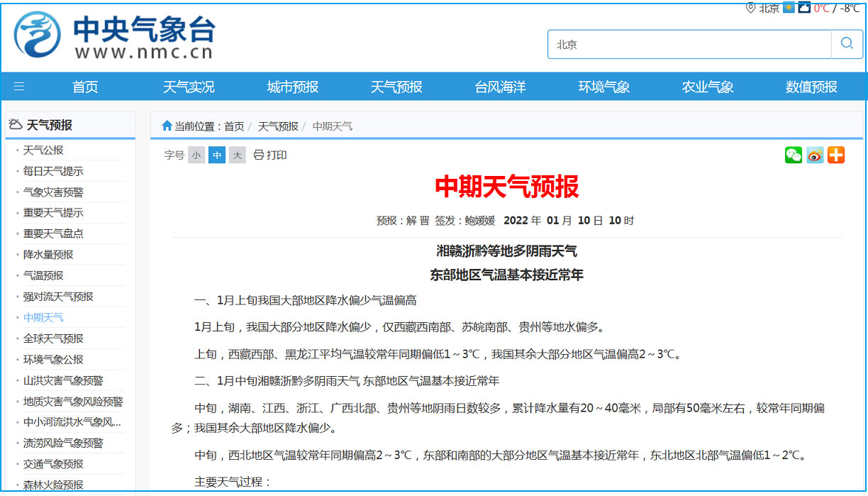Open more share options with the orange plus icon
868x496 pixels.
point(836,155)
